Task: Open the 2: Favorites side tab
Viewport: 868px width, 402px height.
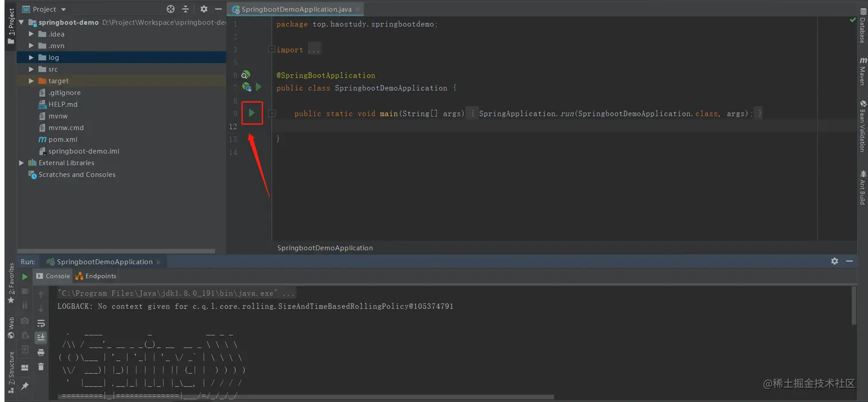Action: (10, 283)
